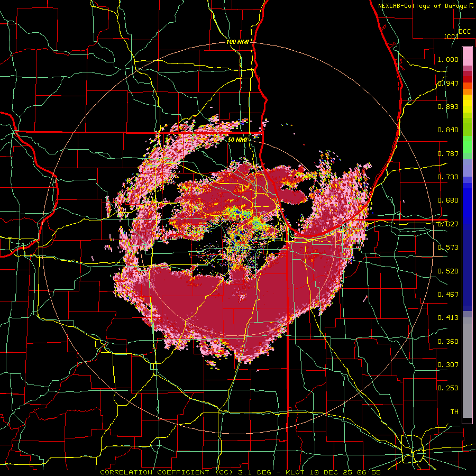Click the TH threshold label
476x476 pixels.
click(x=454, y=411)
